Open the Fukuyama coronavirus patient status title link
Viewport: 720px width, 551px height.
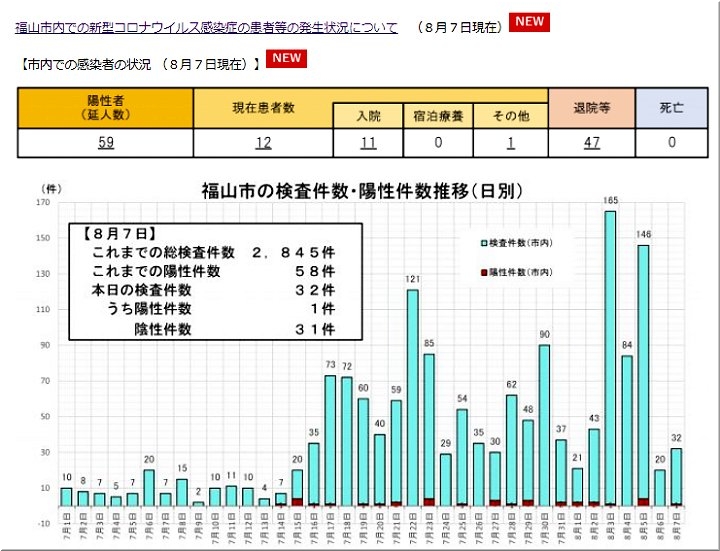coord(206,28)
